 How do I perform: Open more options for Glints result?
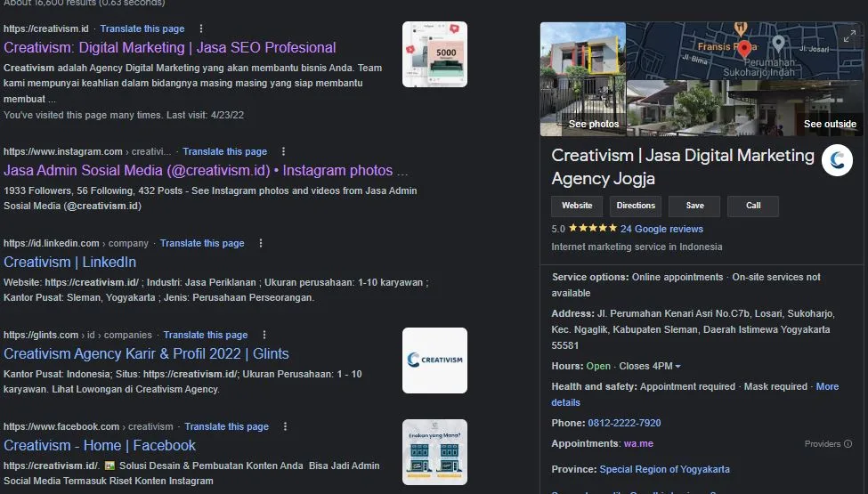pos(264,335)
